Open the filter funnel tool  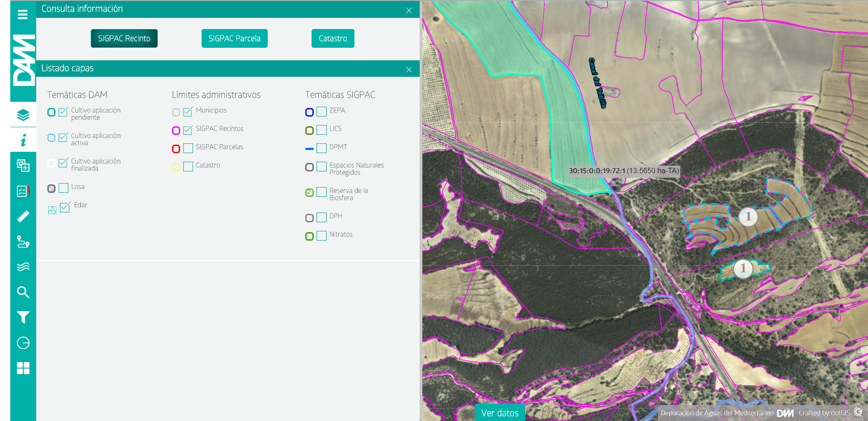pyautogui.click(x=23, y=317)
